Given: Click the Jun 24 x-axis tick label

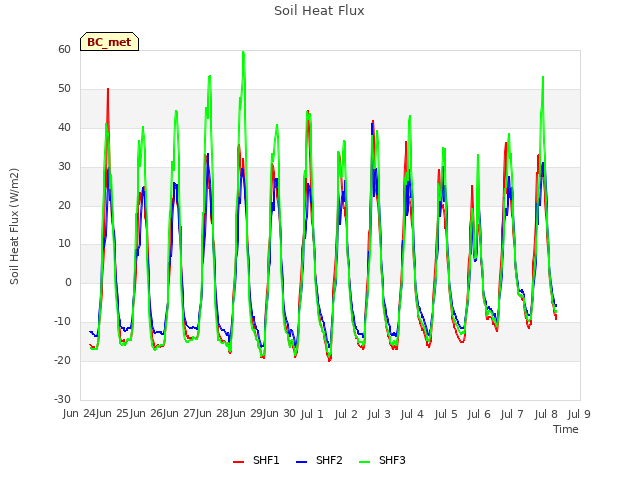Looking at the screenshot, I should pos(79,413).
